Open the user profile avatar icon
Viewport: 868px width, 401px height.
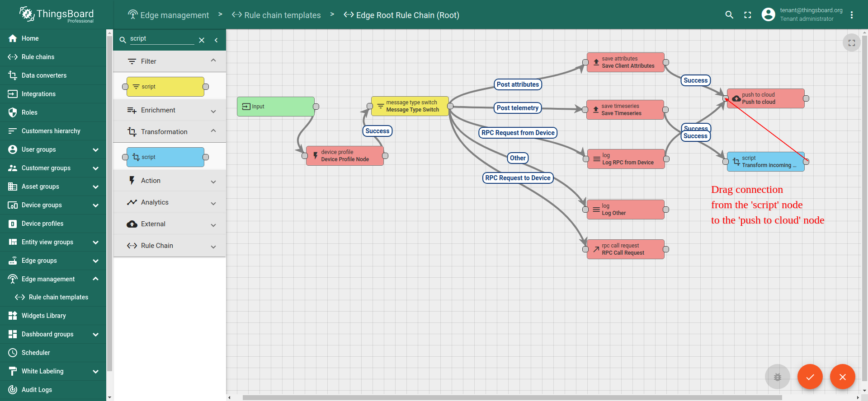[x=768, y=15]
